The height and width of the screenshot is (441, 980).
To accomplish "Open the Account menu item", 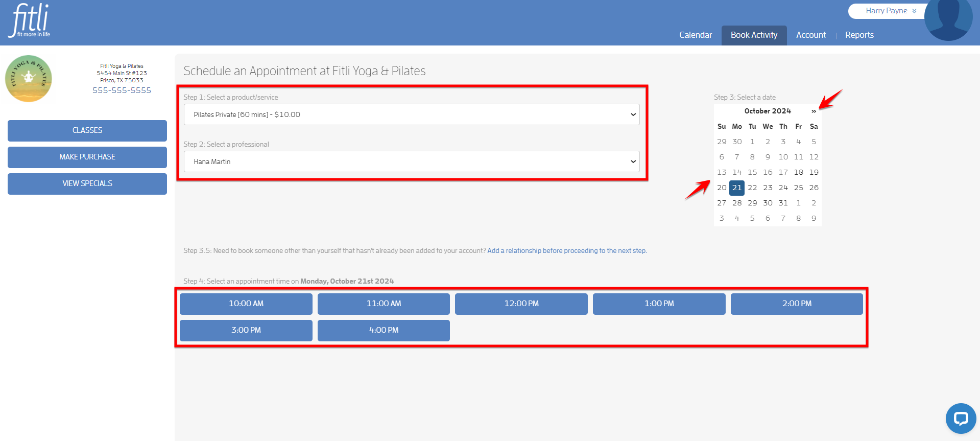I will tap(810, 35).
